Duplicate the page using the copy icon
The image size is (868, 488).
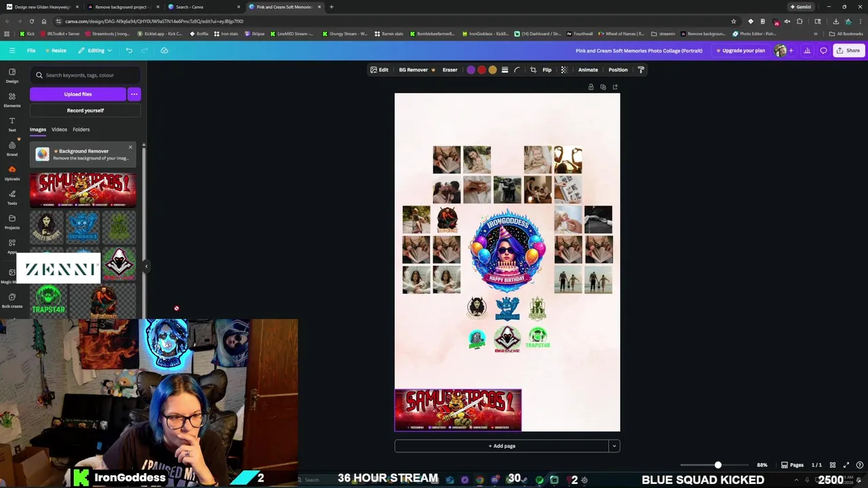pyautogui.click(x=603, y=87)
